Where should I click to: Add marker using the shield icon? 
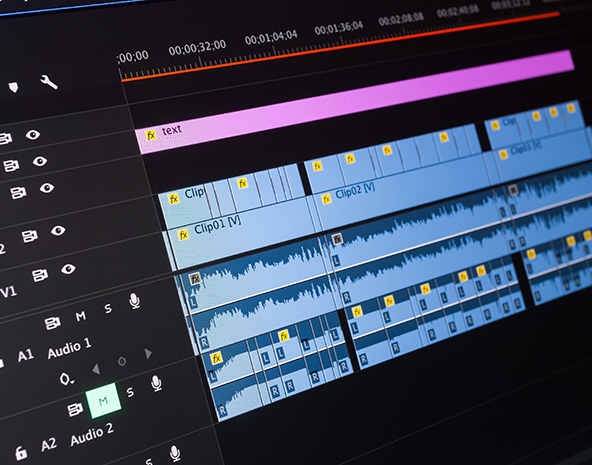tap(14, 88)
